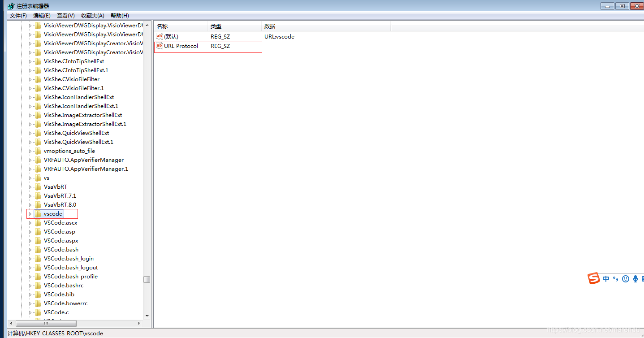
Task: Click the tree vertical scrollbar thumb
Action: pos(147,279)
